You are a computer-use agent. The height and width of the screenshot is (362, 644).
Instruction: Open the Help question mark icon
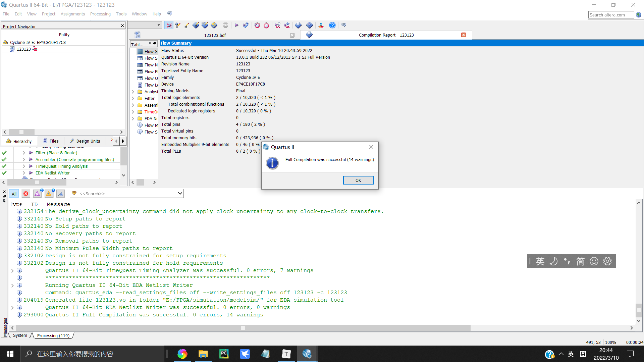[332, 25]
